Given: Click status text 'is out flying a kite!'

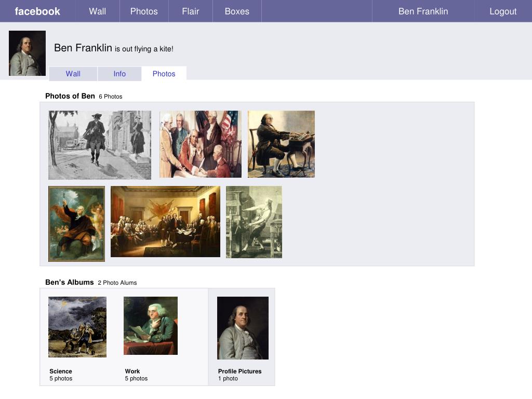Looking at the screenshot, I should coord(144,49).
